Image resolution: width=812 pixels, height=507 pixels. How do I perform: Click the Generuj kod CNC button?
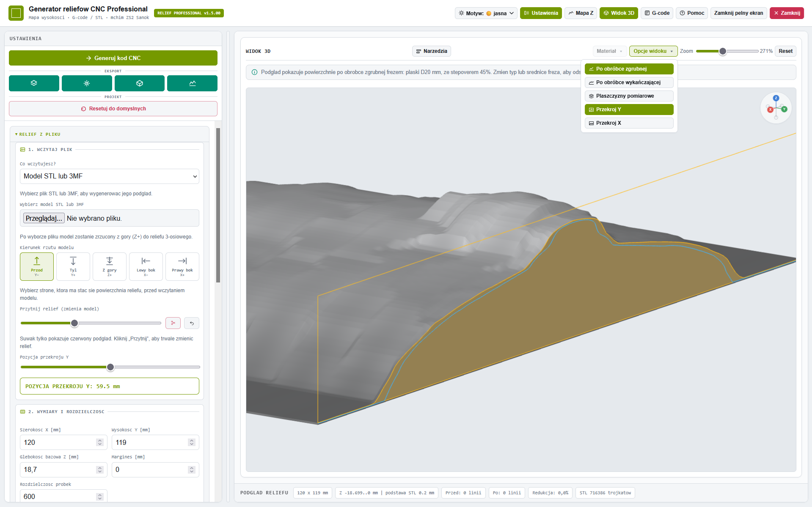[113, 58]
